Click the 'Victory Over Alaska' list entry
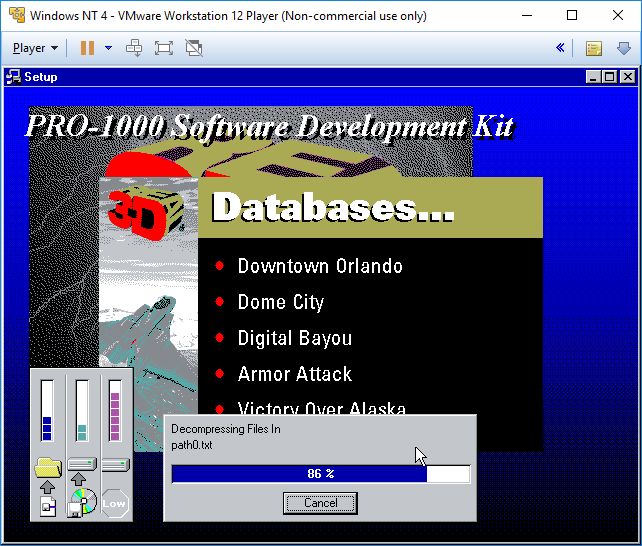 pos(322,408)
